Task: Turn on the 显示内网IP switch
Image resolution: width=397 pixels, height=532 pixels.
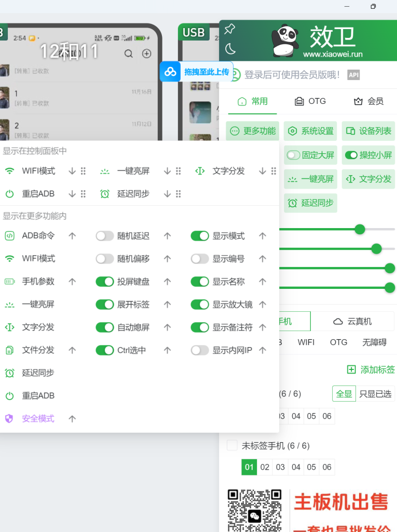Action: (x=200, y=350)
